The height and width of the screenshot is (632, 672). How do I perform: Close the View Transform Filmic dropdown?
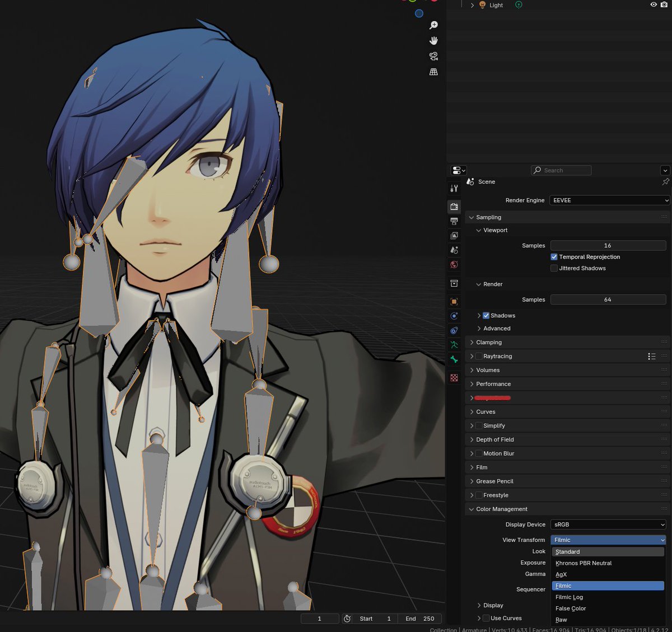608,540
